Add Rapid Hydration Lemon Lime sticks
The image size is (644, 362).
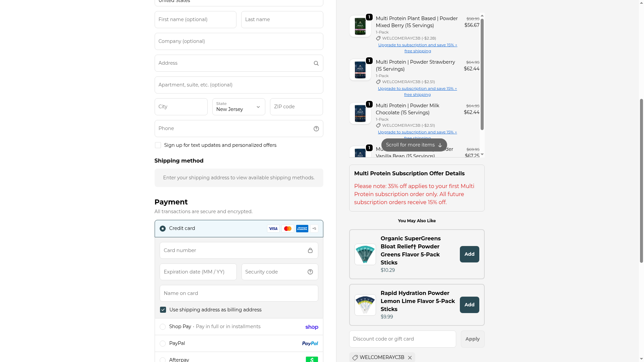[469, 305]
